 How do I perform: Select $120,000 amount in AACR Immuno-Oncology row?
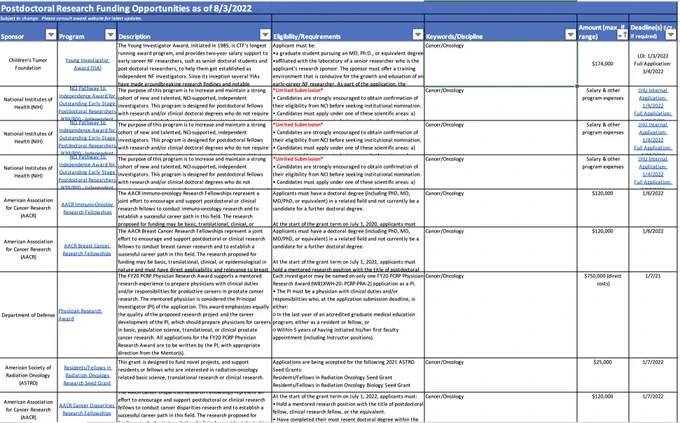click(603, 208)
